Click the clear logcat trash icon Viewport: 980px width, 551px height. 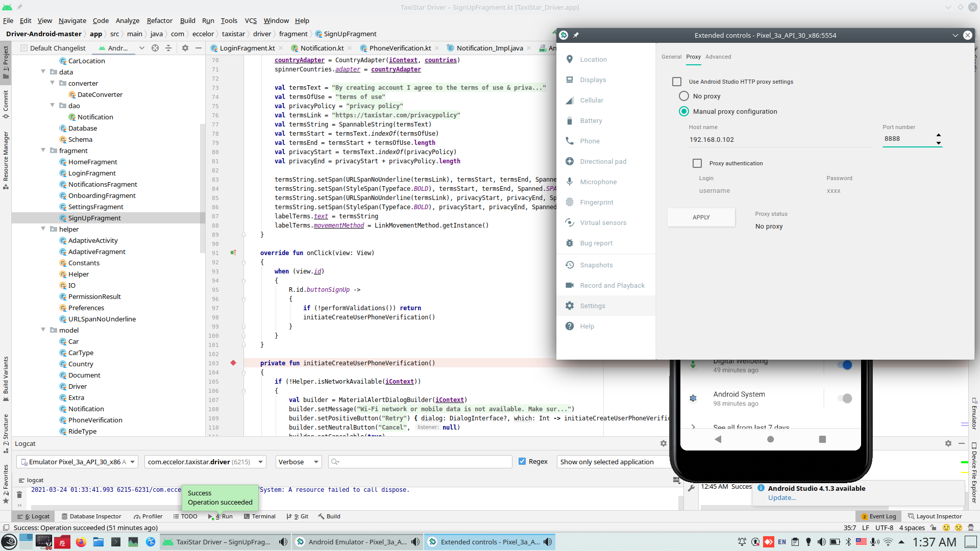[x=19, y=494]
